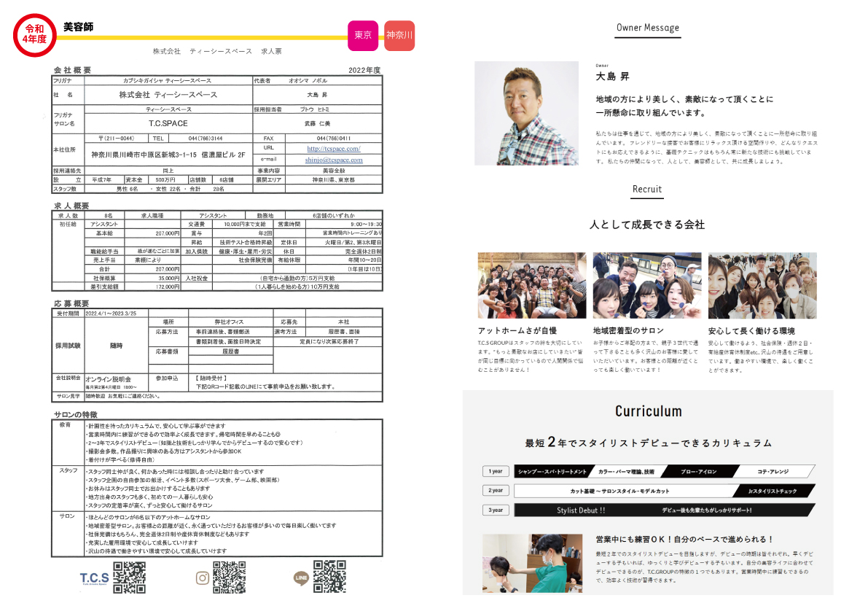Click the 株式会社 ティーシースペース company name cell

tap(168, 95)
